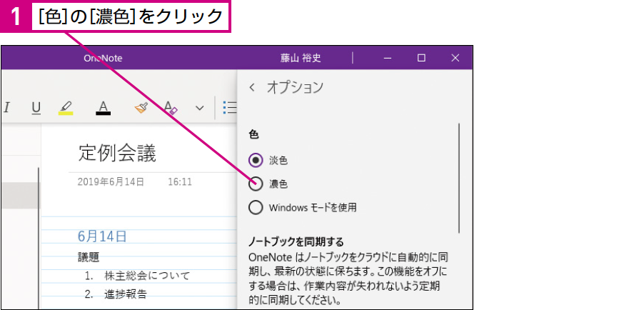Viewport: 644px width, 310px height.
Task: Apply italic formatting to text
Action: click(6, 108)
